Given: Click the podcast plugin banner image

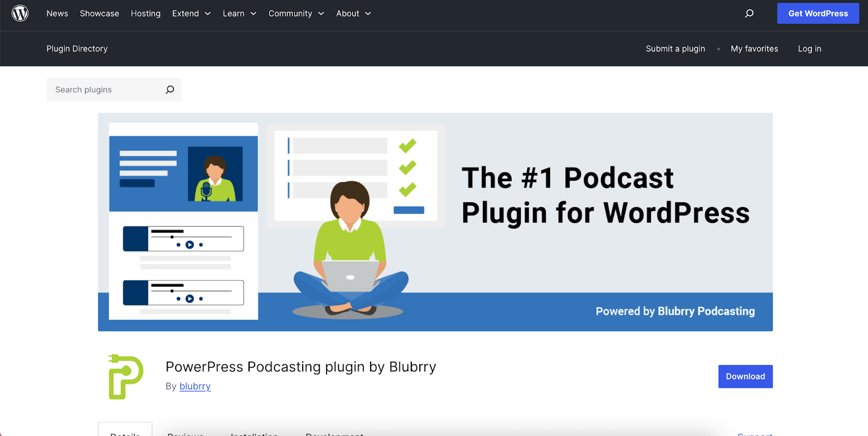Looking at the screenshot, I should (435, 222).
